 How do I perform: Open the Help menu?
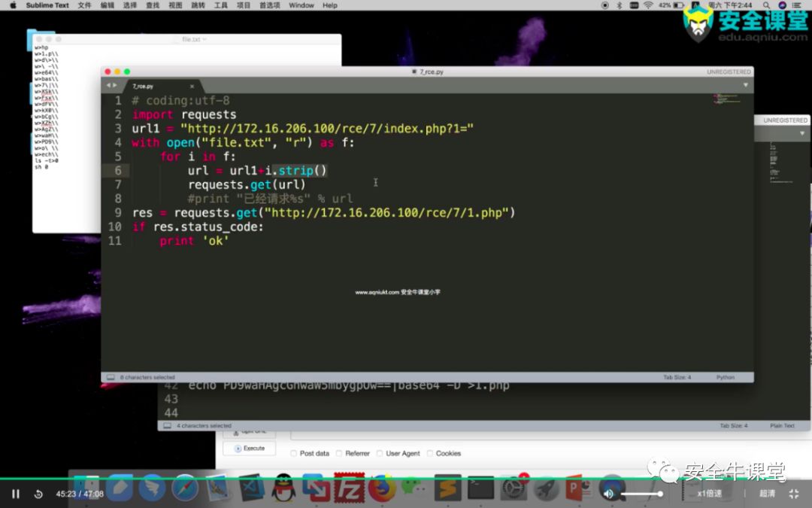pyautogui.click(x=330, y=5)
